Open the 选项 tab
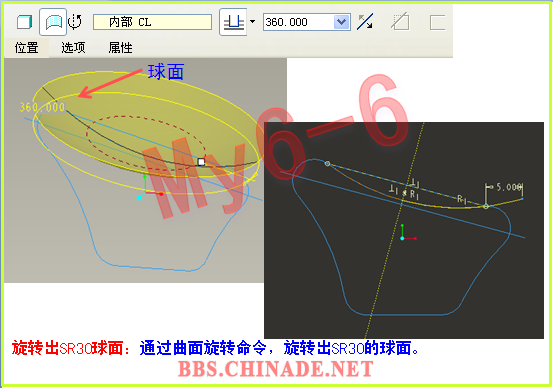This screenshot has width=553, height=388. pyautogui.click(x=73, y=48)
